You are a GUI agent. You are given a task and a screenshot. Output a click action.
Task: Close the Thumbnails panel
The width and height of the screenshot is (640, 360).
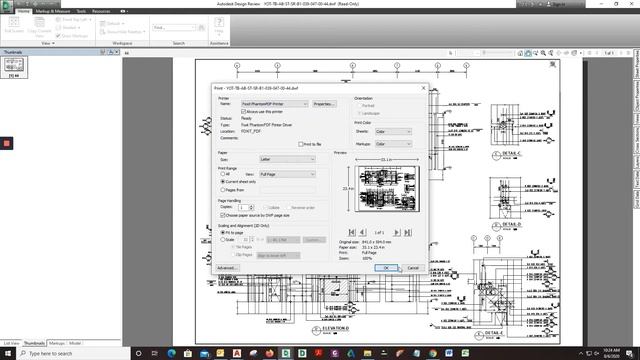pos(117,52)
